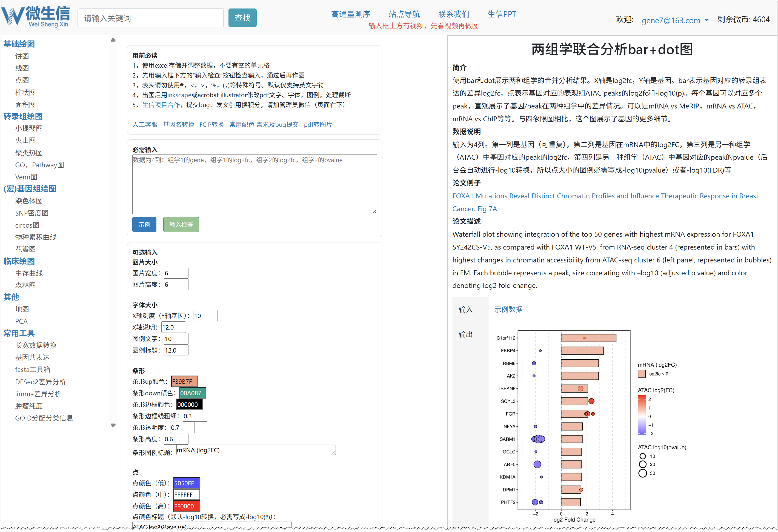Pick the 条形up颜色 F39B7F swatch
This screenshot has height=532, width=778.
(x=184, y=381)
